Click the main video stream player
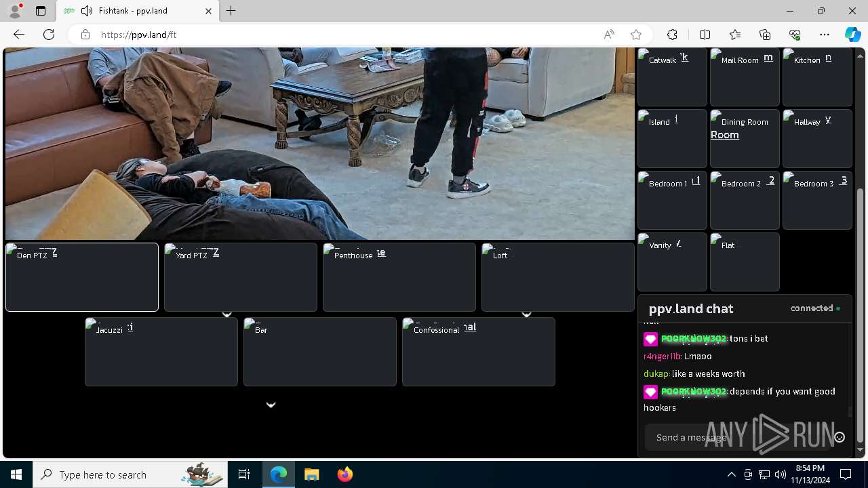The height and width of the screenshot is (488, 868). (x=320, y=144)
